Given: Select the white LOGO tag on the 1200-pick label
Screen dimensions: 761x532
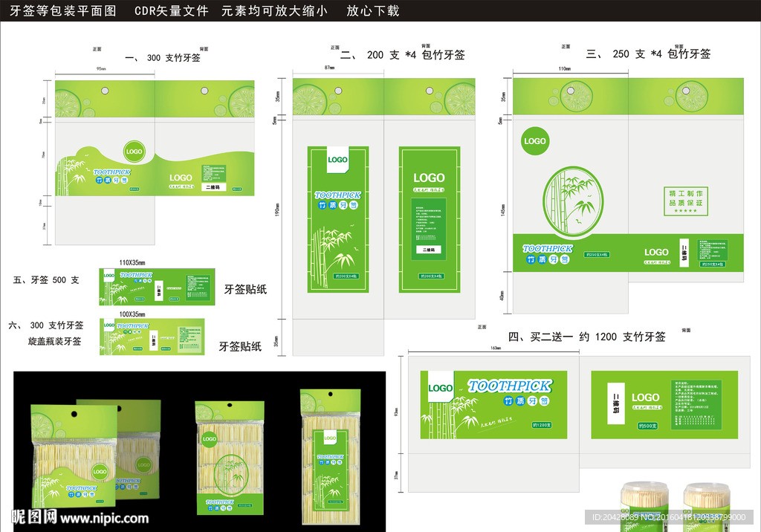Looking at the screenshot, I should (440, 388).
